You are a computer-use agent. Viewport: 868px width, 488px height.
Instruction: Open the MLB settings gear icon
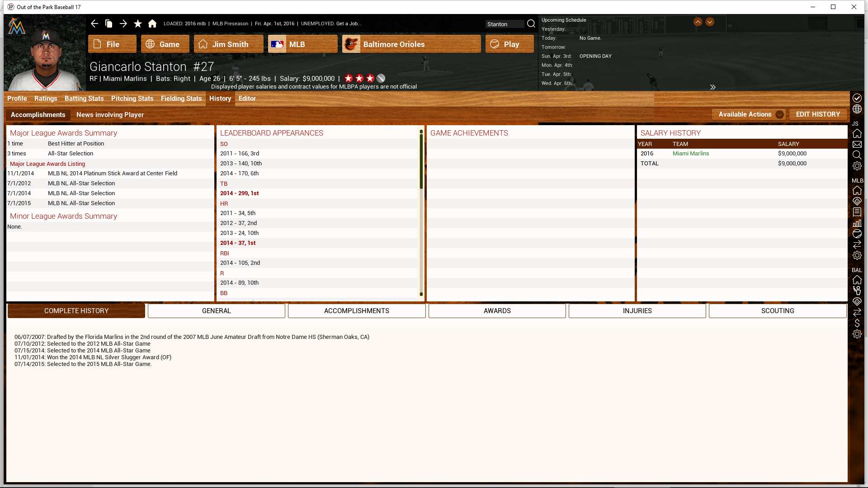857,255
